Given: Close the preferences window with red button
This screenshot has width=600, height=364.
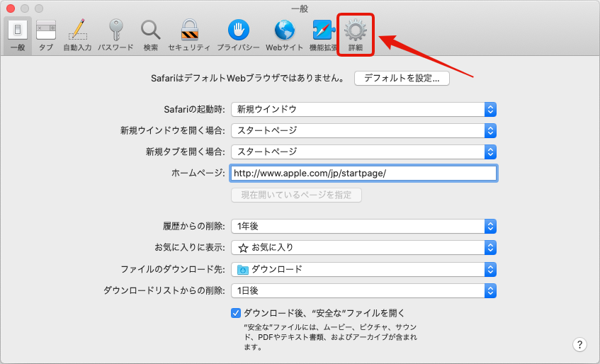Looking at the screenshot, I should click(x=11, y=8).
